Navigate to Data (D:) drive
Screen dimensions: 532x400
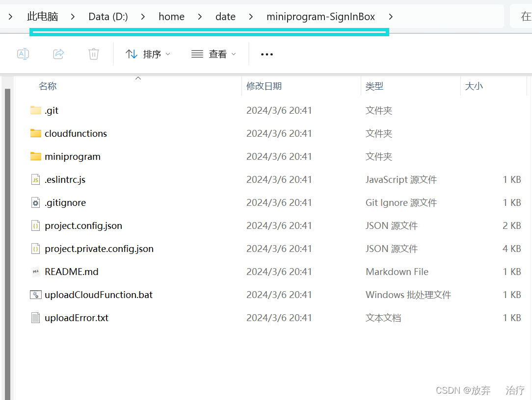coord(108,16)
